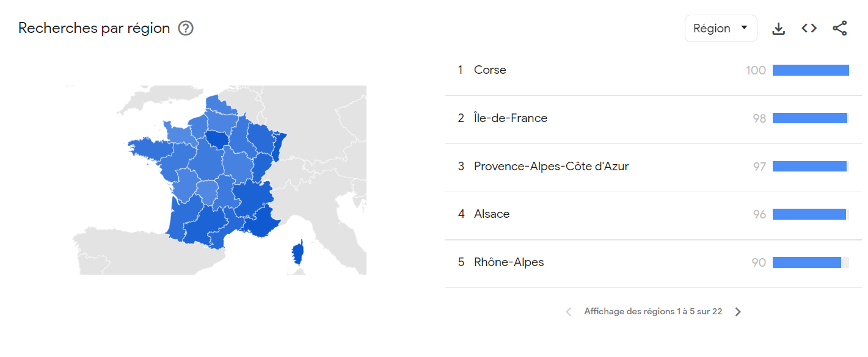Expand the Région selector arrow
Image resolution: width=868 pixels, height=357 pixels.
[745, 28]
